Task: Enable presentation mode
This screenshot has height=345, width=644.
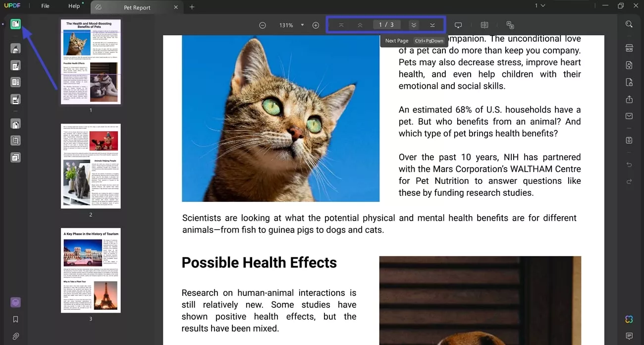Action: 458,25
